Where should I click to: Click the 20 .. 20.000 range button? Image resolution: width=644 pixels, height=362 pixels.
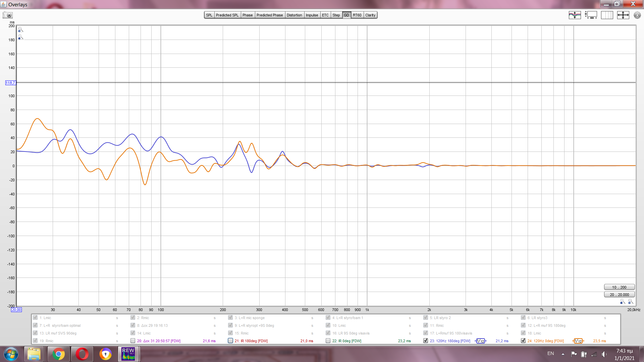point(619,295)
